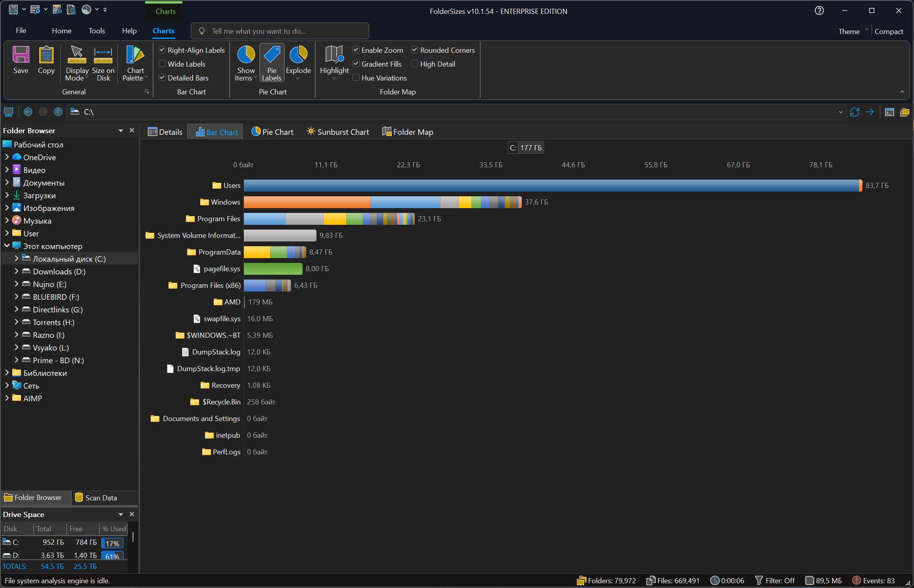Click the pie chart icon in quick access toolbar

coord(86,10)
